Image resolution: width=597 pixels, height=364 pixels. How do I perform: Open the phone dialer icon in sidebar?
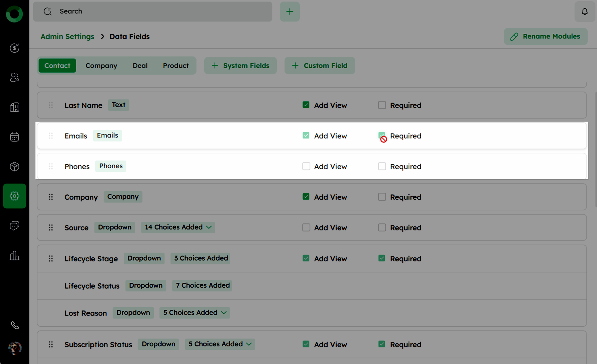pos(15,325)
